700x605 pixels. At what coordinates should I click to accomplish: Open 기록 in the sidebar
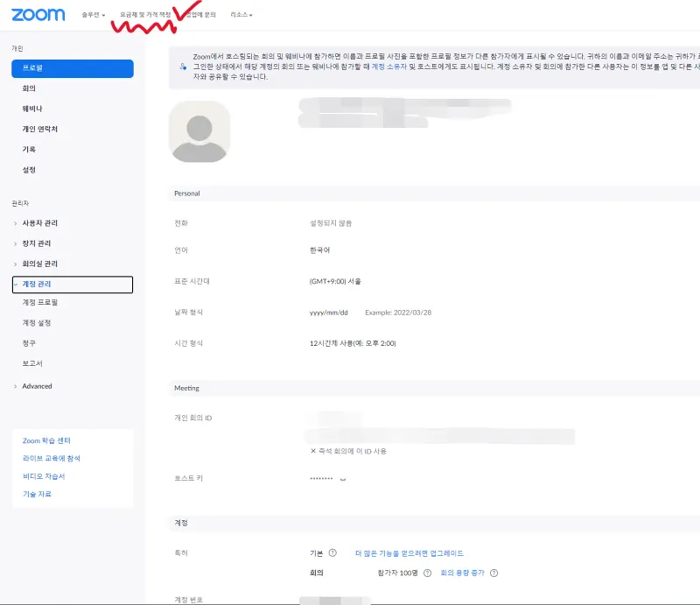click(29, 149)
